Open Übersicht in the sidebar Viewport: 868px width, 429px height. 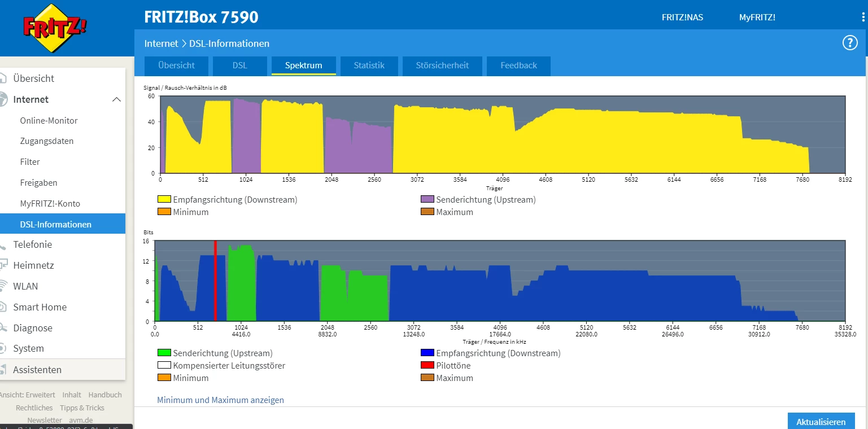coord(34,78)
